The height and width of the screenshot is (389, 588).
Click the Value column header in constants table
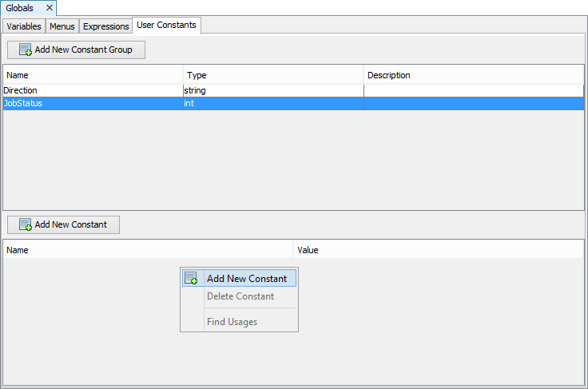click(x=439, y=250)
